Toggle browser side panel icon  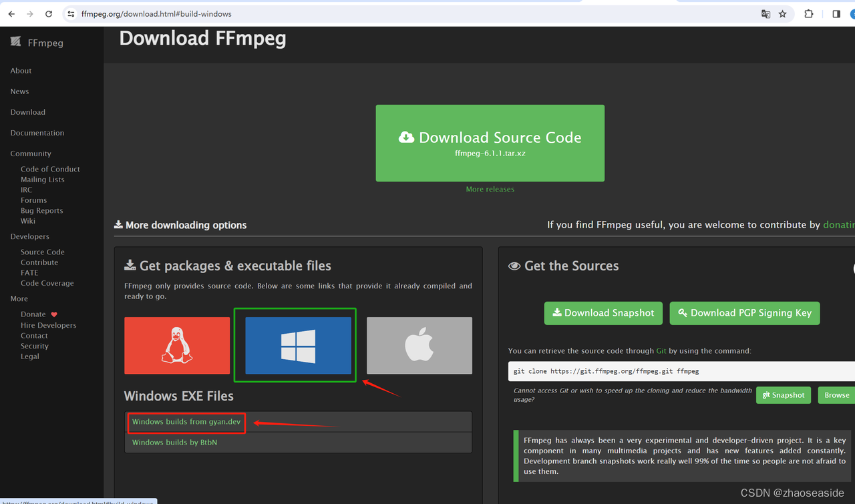click(x=836, y=14)
